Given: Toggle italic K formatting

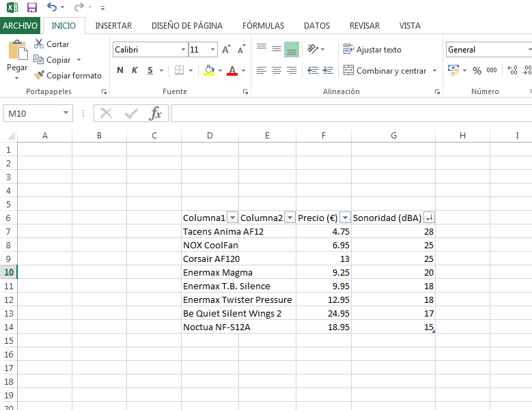Looking at the screenshot, I should (x=135, y=70).
